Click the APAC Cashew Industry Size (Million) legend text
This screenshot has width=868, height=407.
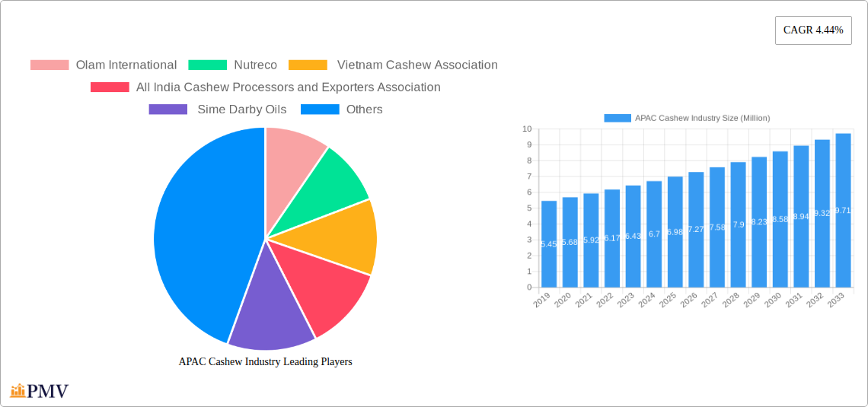703,118
